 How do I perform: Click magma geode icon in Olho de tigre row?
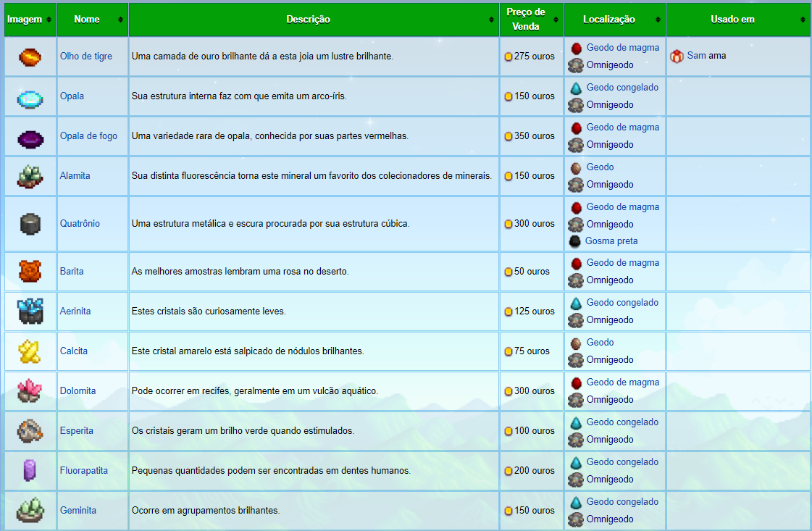[x=577, y=49]
